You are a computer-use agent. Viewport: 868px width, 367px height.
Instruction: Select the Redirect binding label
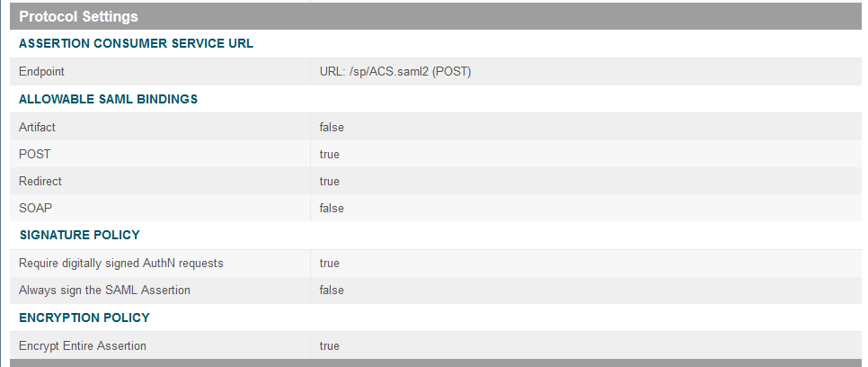tap(40, 182)
